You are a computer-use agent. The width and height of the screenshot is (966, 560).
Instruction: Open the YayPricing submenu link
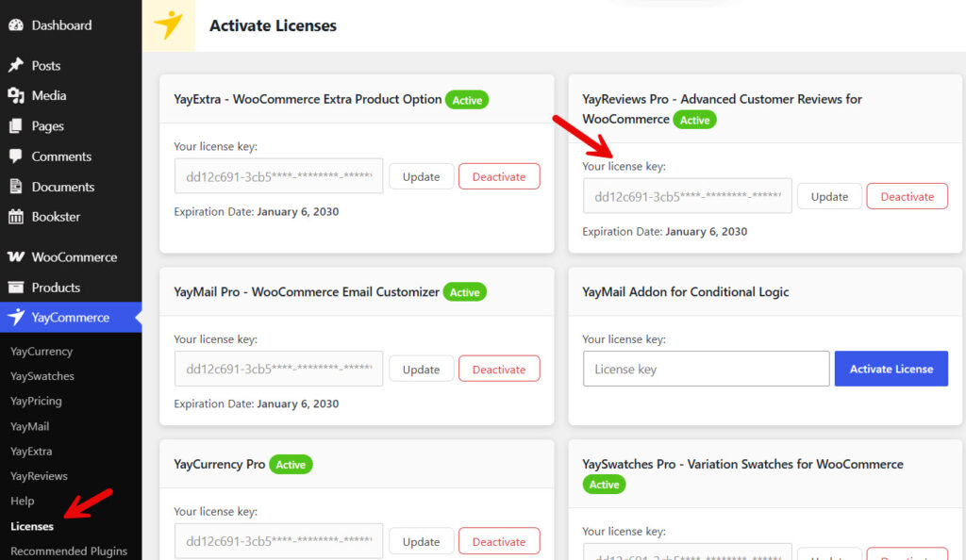click(36, 402)
